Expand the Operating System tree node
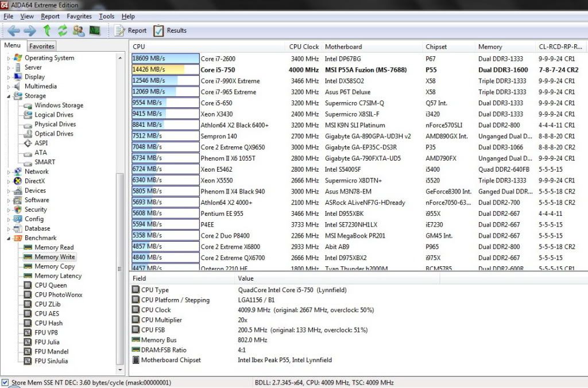 point(9,58)
